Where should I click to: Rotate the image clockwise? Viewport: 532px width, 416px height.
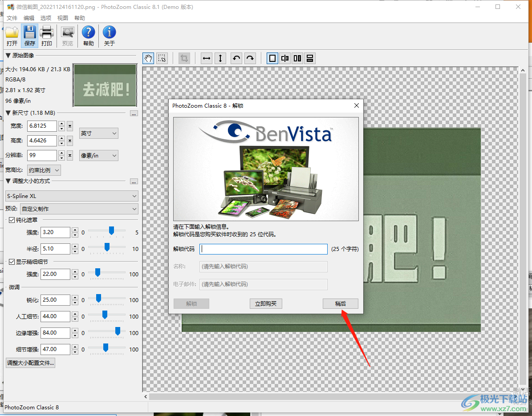(250, 58)
